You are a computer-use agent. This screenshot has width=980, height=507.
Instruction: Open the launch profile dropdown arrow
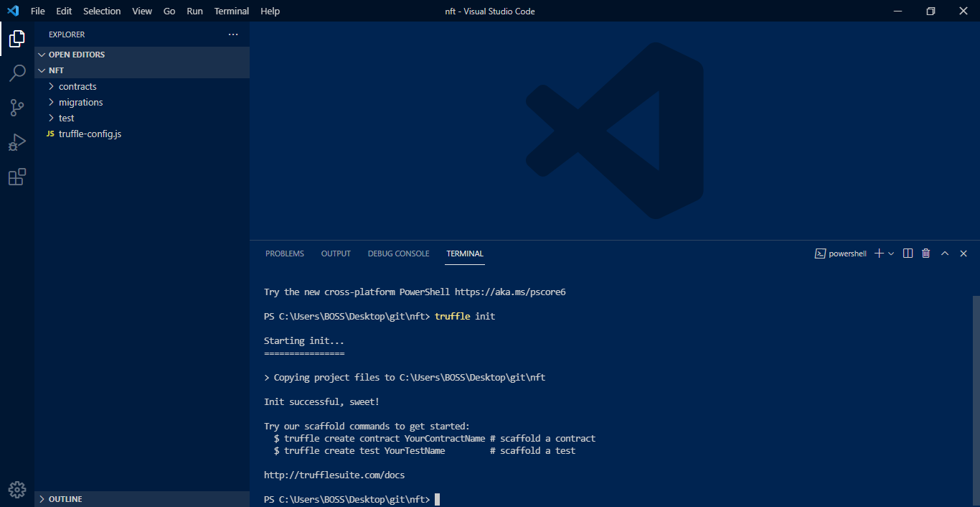click(891, 253)
